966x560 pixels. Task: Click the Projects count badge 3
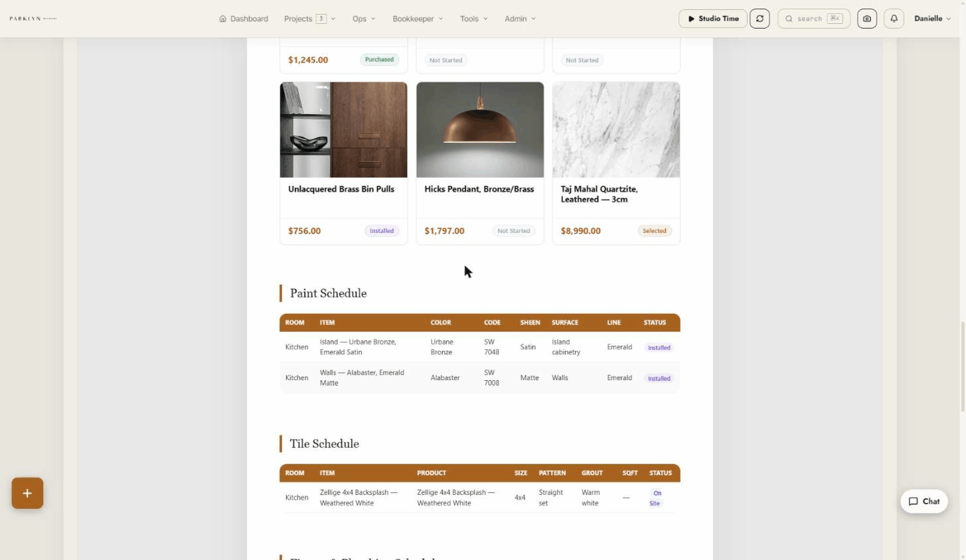tap(321, 19)
